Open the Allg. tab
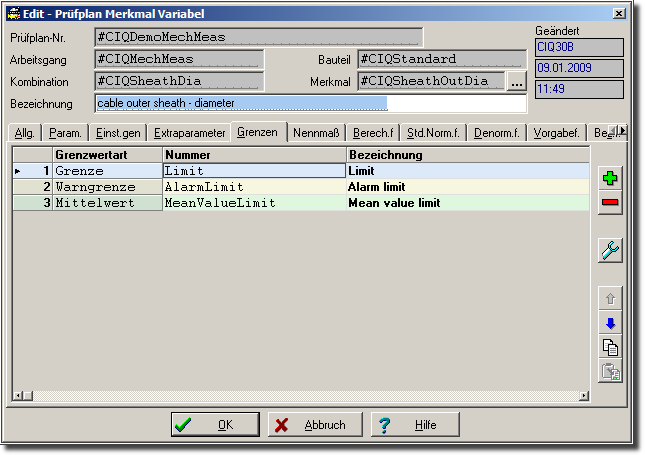 click(25, 132)
